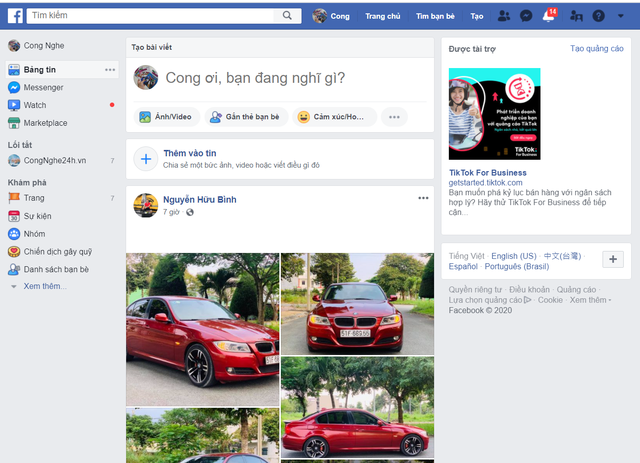The height and width of the screenshot is (463, 640).
Task: Open the help question mark icon
Action: click(599, 16)
